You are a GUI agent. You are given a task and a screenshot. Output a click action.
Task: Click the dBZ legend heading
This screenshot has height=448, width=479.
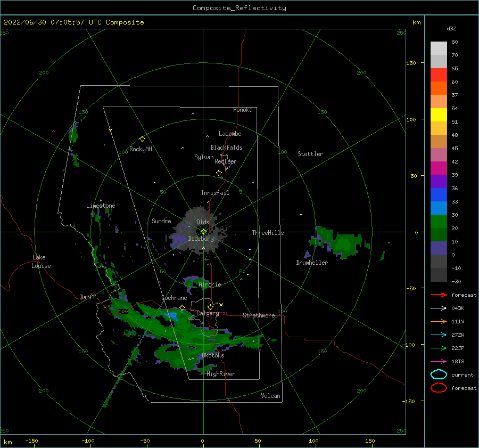(451, 28)
